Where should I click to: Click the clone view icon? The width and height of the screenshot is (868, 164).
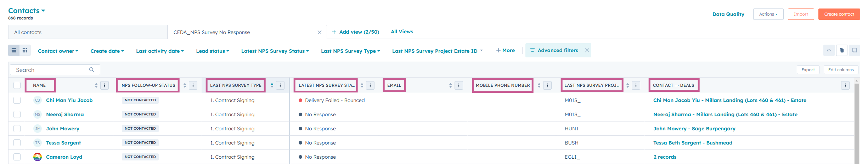(842, 50)
